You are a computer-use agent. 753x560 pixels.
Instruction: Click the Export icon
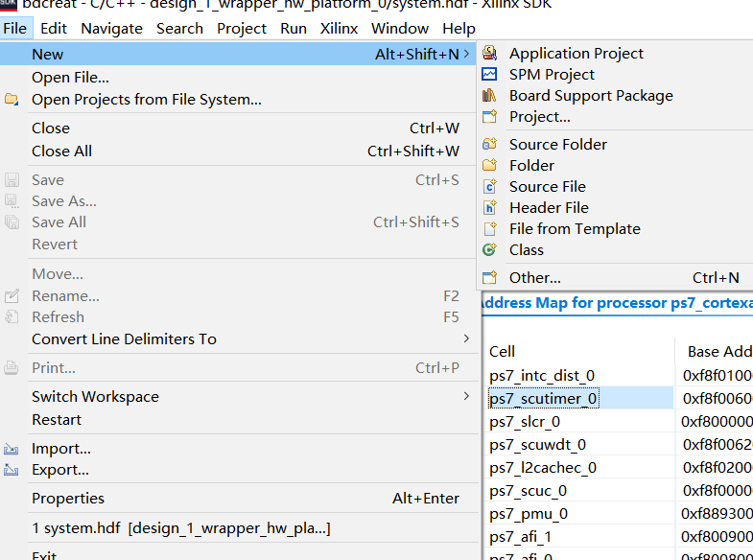(x=12, y=470)
